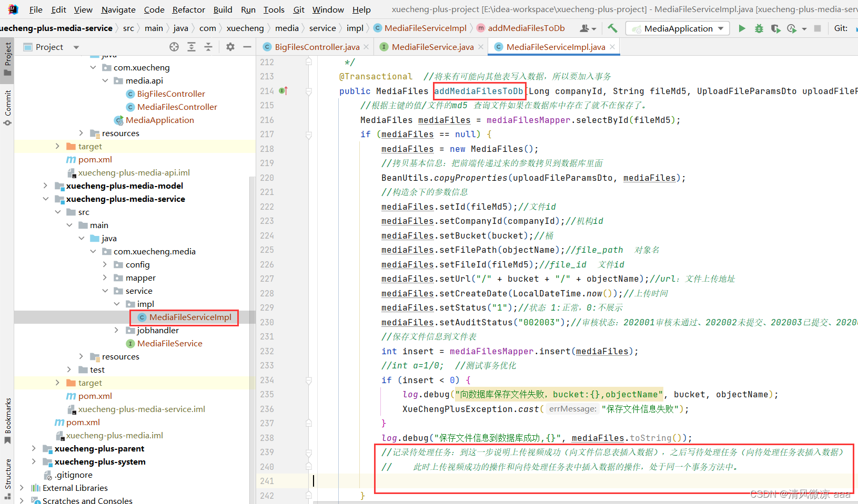Close the BigFilesController.java tab

(367, 47)
